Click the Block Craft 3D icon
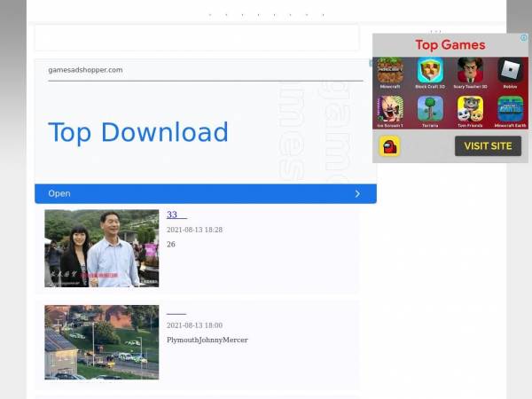 coord(430,70)
